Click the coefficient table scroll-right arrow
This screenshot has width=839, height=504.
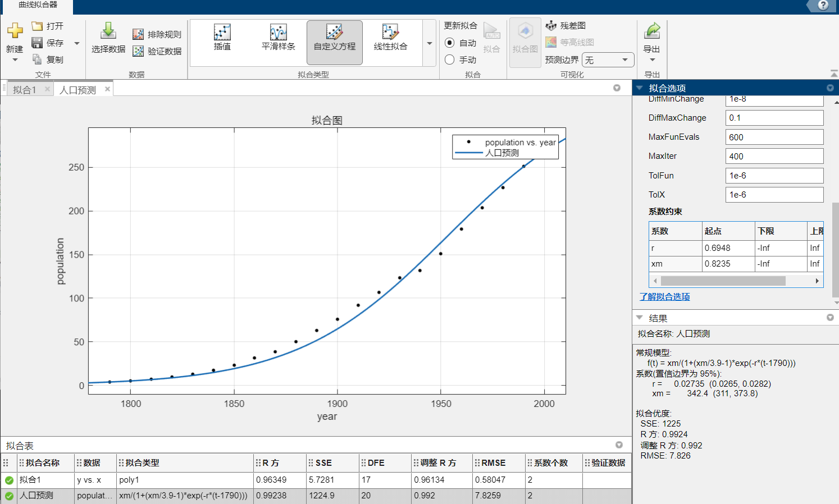coord(817,281)
